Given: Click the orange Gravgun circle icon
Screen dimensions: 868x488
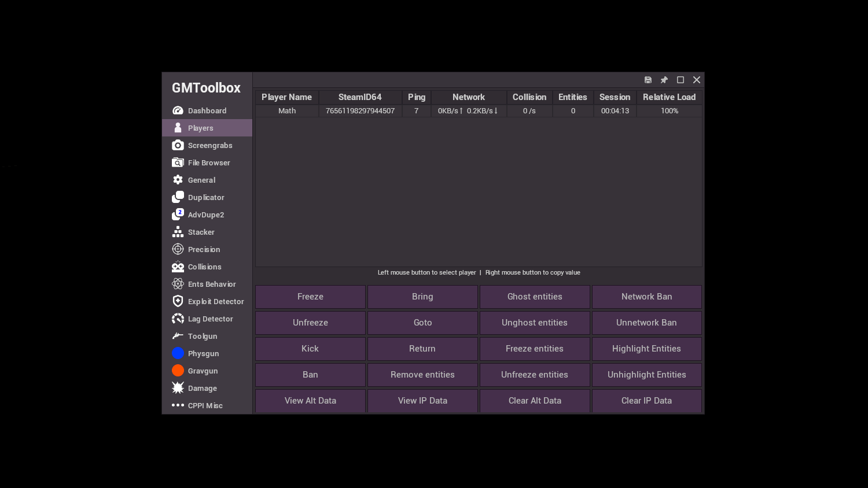Looking at the screenshot, I should tap(178, 371).
